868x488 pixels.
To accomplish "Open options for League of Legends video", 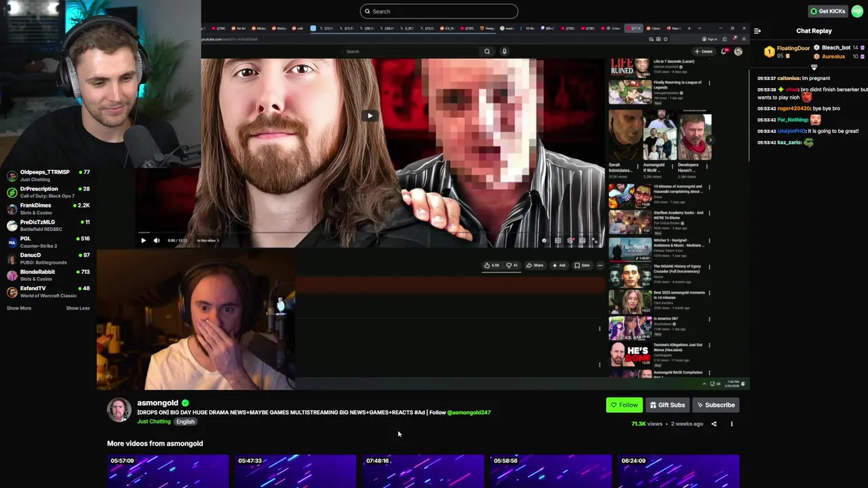I will [x=709, y=83].
